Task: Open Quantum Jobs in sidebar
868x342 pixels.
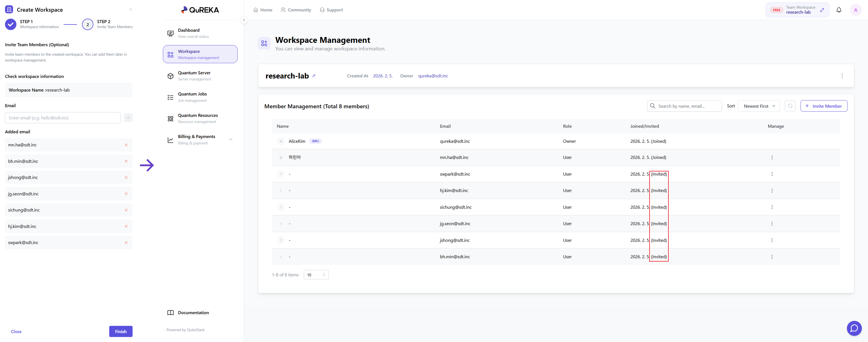Action: click(192, 97)
